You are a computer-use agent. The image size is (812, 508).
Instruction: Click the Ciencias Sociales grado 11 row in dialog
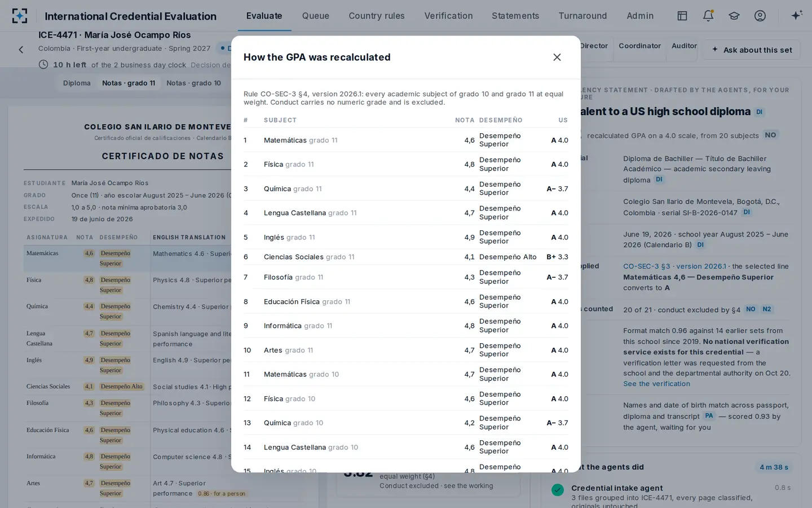point(406,257)
